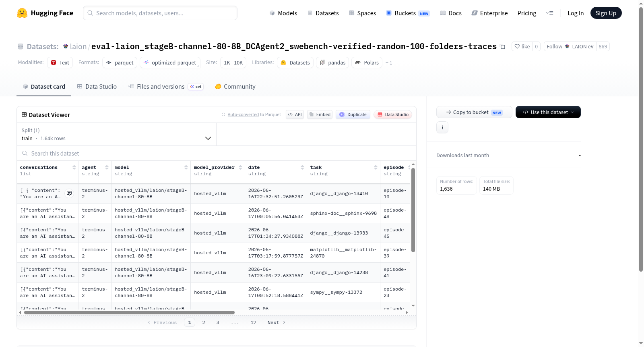Click Copy to bucket button
Image resolution: width=644 pixels, height=347 pixels.
click(474, 112)
